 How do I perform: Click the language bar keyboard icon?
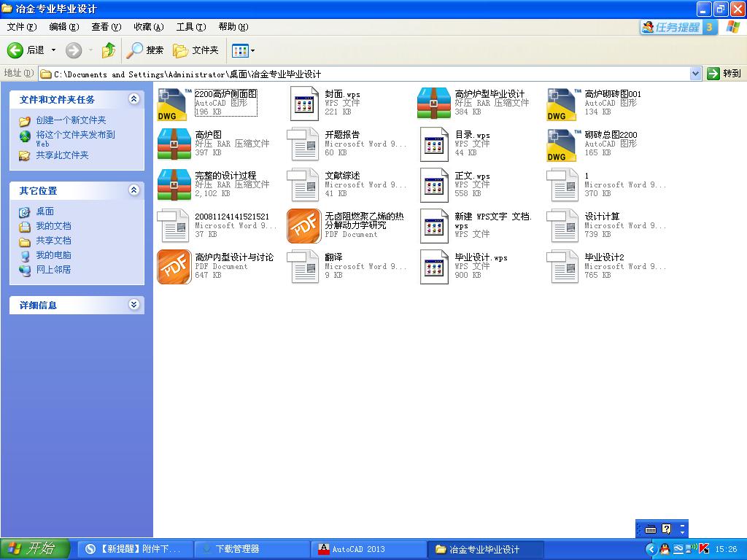[650, 529]
